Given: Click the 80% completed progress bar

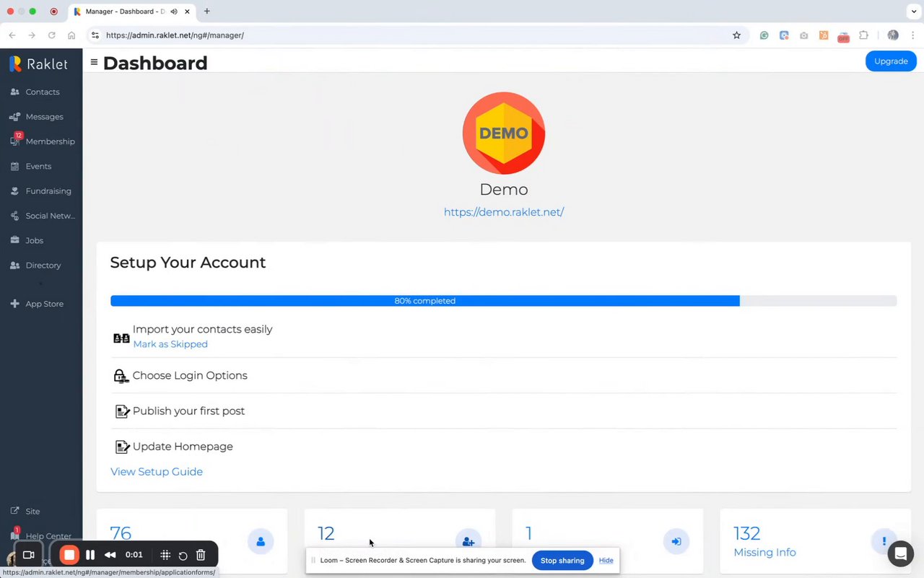Looking at the screenshot, I should (503, 301).
